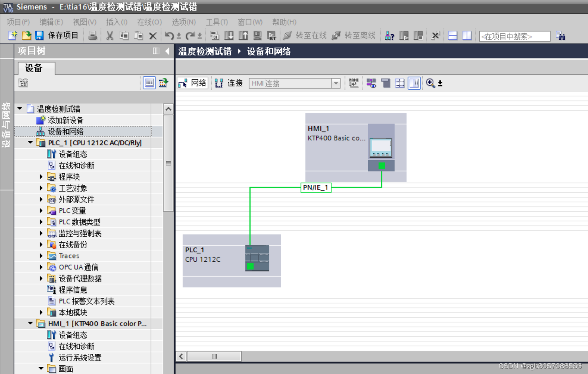Click the accessible devices icon

(390, 36)
